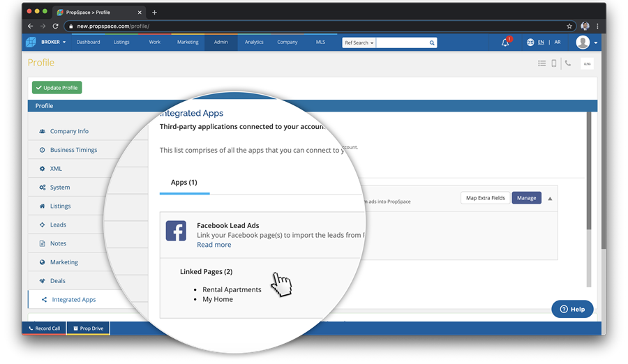Screen dimensions: 628x364
Task: Open a new browser tab
Action: [155, 13]
